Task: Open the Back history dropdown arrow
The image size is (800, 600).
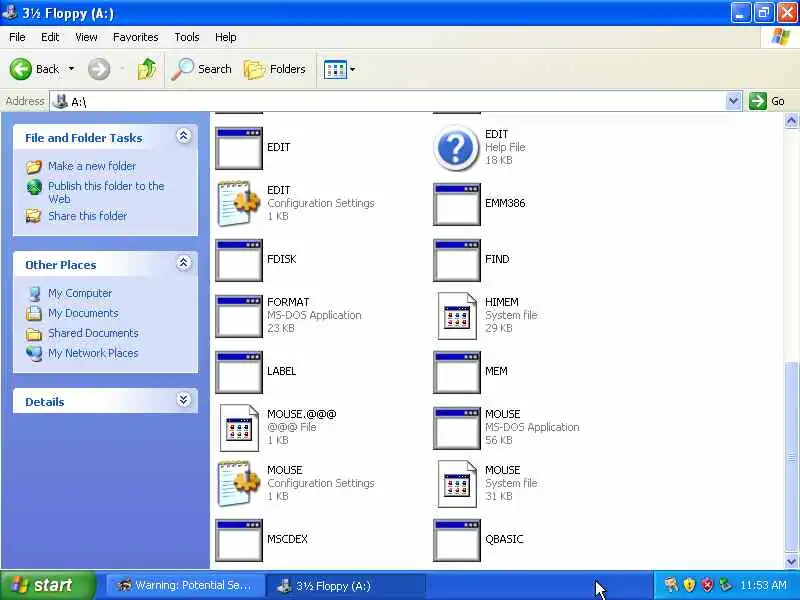Action: tap(71, 69)
